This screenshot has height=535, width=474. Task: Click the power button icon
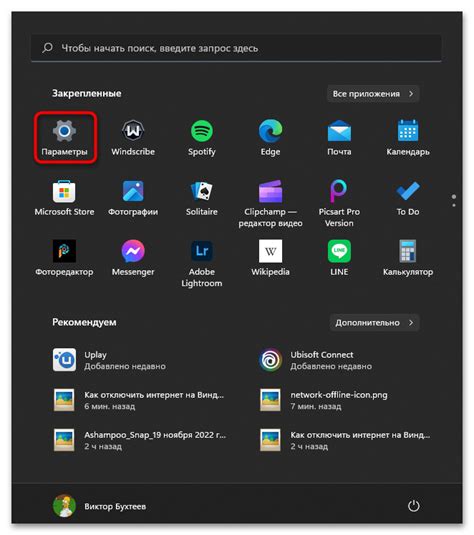pyautogui.click(x=414, y=506)
